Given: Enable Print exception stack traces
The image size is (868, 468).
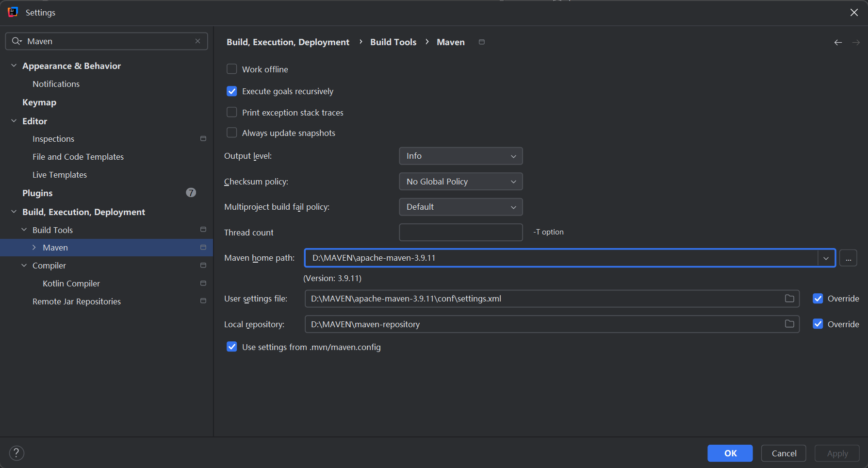Looking at the screenshot, I should pos(232,112).
